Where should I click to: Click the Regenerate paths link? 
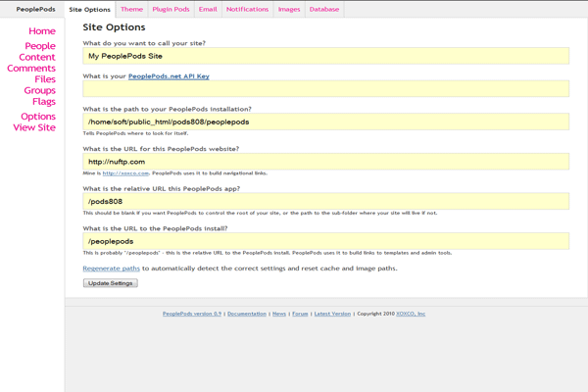click(111, 268)
